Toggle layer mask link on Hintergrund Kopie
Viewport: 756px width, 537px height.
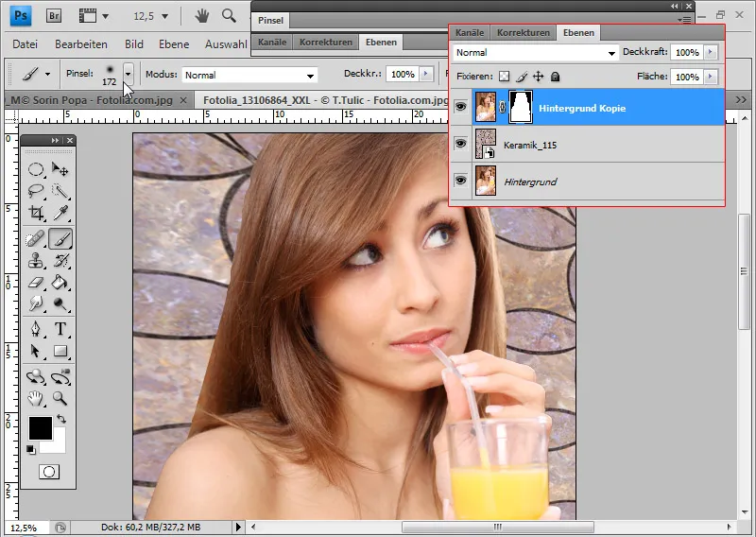coord(502,107)
